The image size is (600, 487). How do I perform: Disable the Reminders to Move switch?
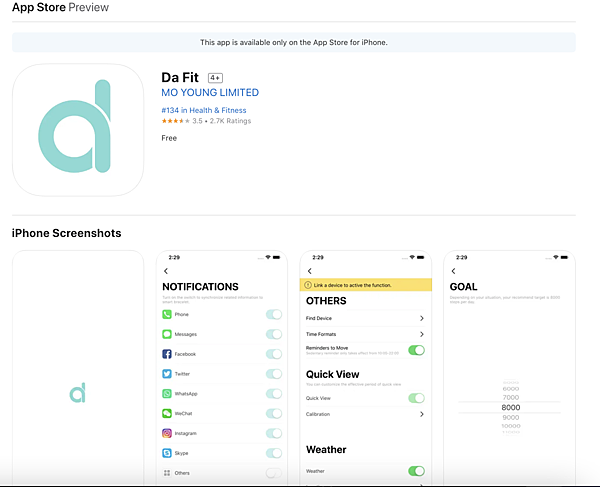416,350
